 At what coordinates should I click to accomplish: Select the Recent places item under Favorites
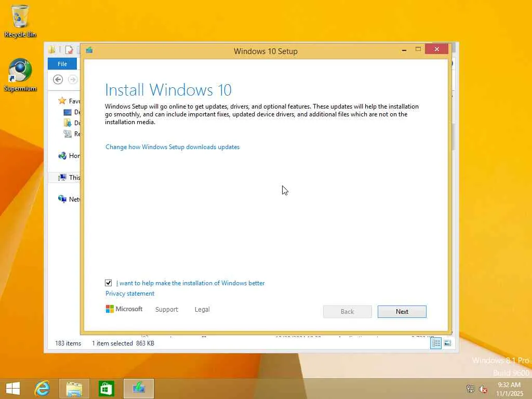coord(72,134)
